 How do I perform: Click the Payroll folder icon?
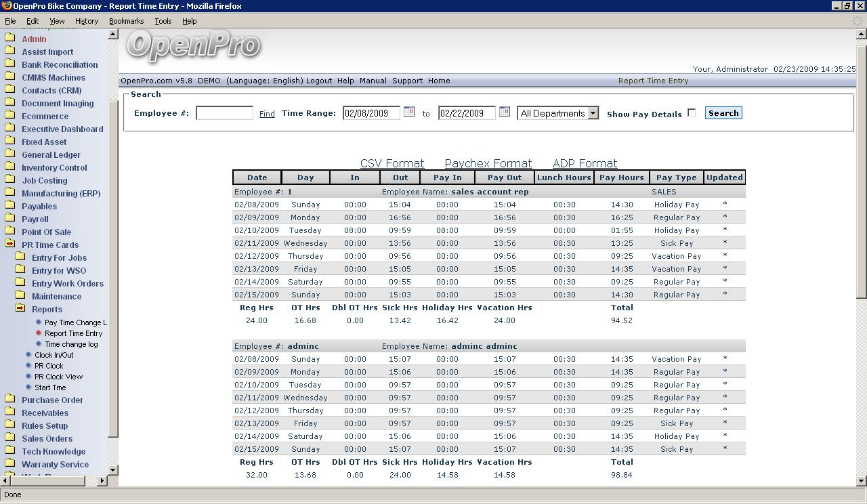pos(10,219)
